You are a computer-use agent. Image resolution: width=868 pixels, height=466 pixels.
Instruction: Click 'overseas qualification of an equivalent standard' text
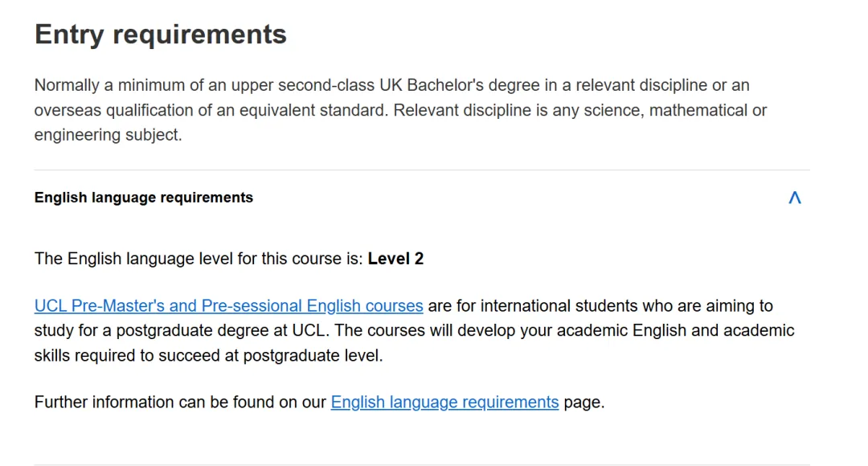click(x=211, y=110)
